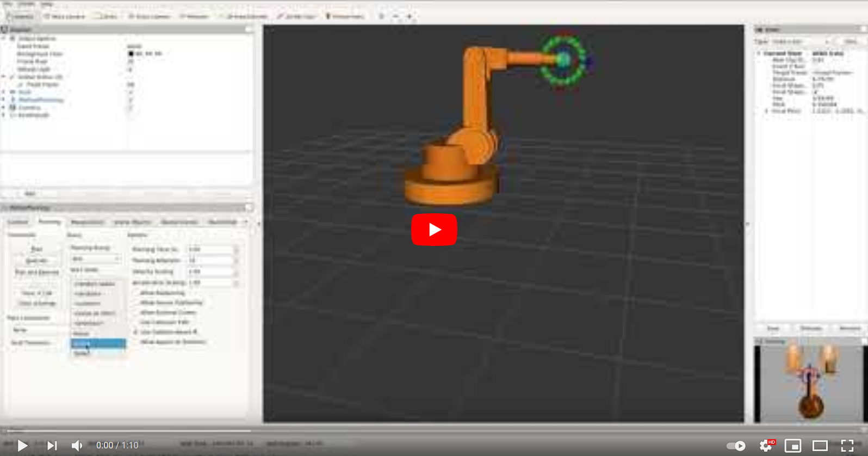Play the video with the red YouTube button

click(x=434, y=230)
